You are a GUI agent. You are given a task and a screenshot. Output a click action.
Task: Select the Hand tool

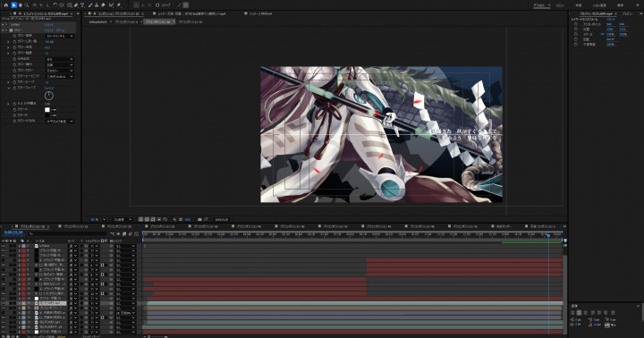(x=20, y=5)
